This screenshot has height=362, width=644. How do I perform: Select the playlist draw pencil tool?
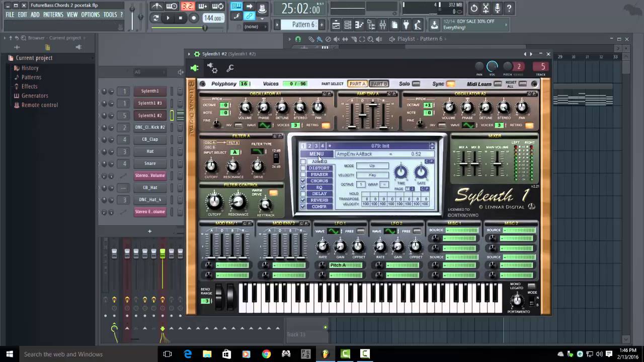tap(311, 39)
